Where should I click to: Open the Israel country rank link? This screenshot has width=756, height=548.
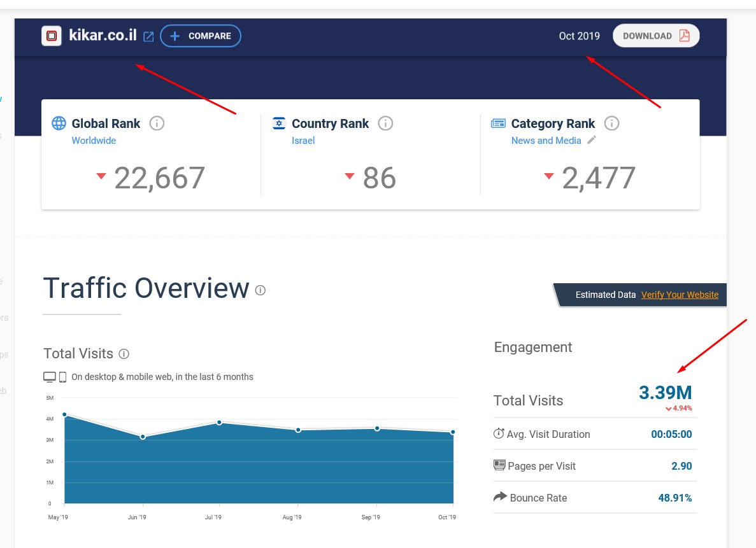(x=303, y=141)
